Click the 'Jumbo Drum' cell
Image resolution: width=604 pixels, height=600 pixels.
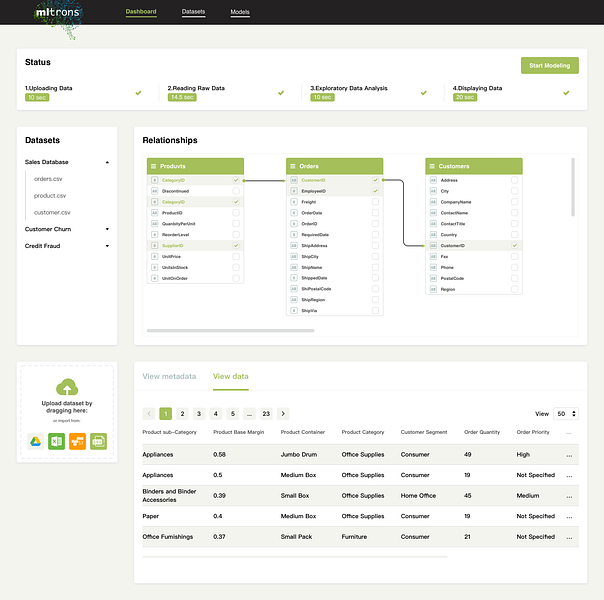(299, 454)
